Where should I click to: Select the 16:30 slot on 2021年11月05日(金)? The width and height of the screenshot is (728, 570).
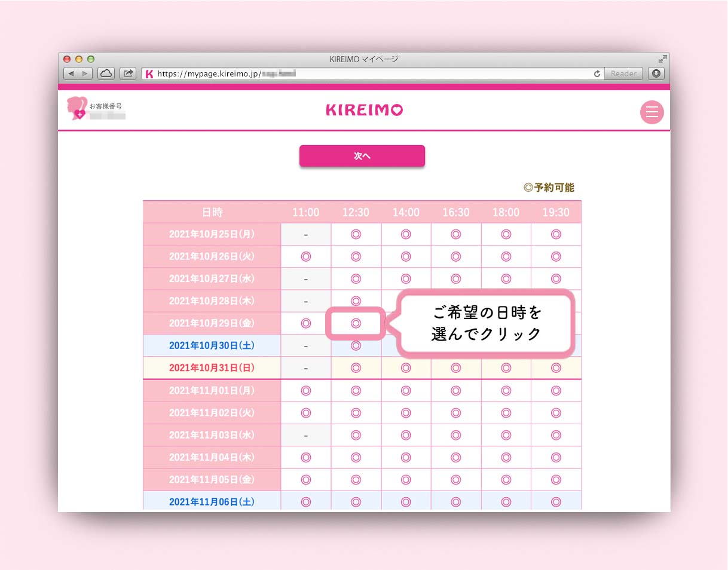(456, 480)
